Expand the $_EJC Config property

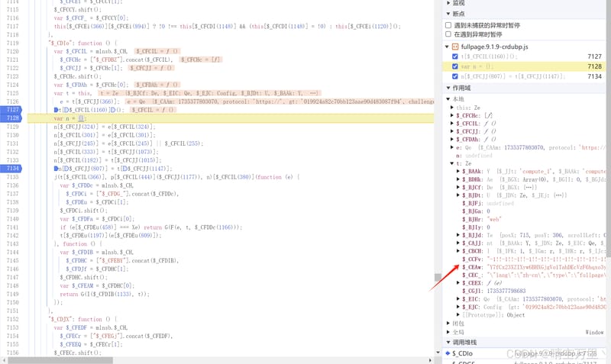(458, 308)
